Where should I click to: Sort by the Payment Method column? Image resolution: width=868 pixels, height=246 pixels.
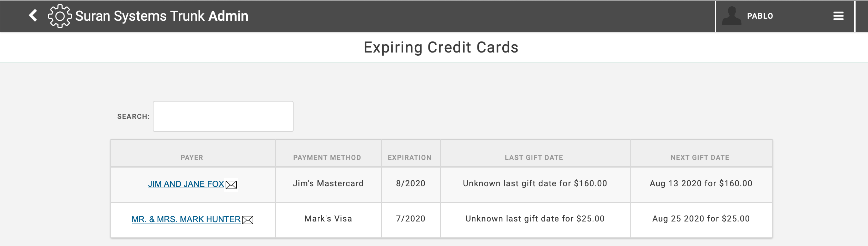[327, 158]
